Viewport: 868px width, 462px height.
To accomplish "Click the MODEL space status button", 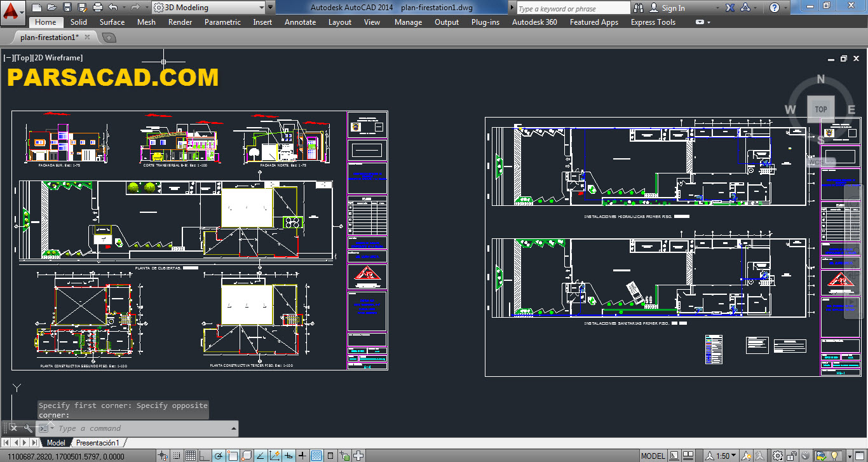I will (653, 456).
